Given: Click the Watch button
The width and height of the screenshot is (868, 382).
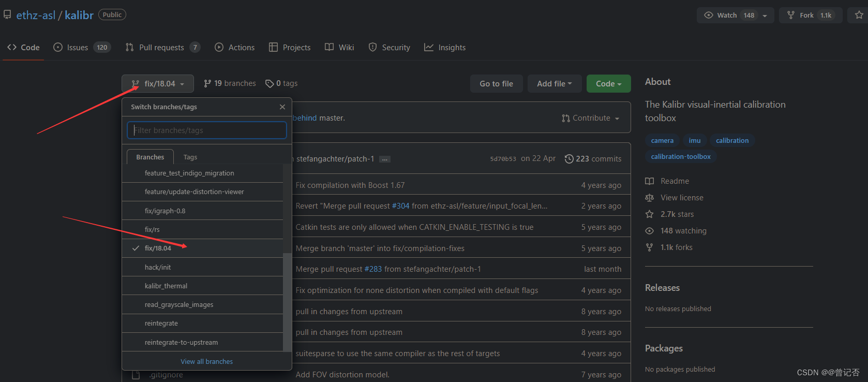Looking at the screenshot, I should (728, 15).
